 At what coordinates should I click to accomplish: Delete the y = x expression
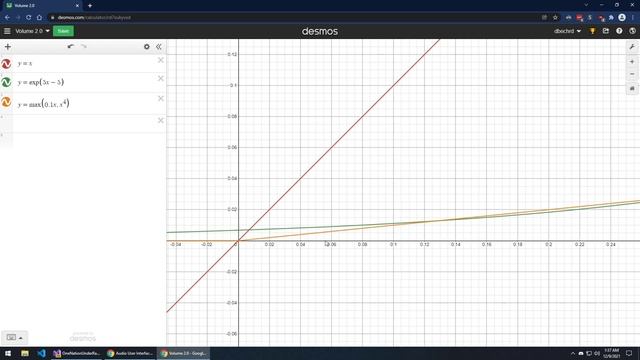coord(161,60)
